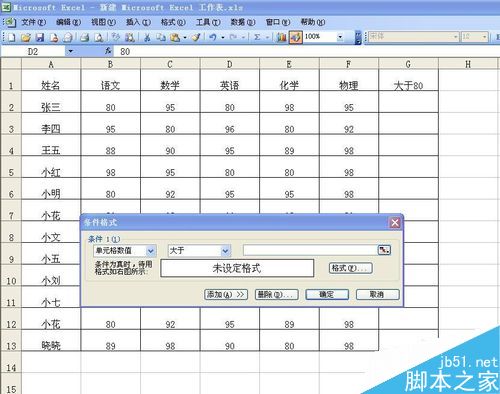
Task: Click the fx insert function icon
Action: tap(108, 51)
